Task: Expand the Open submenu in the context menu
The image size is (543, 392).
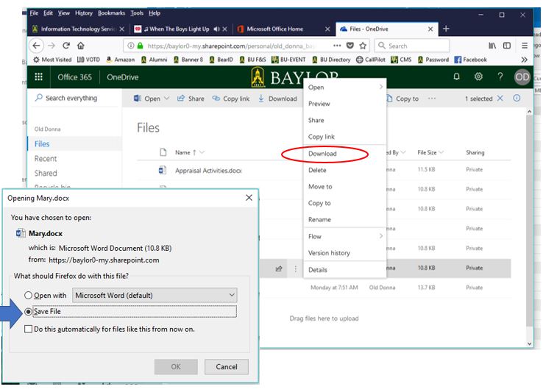Action: tap(381, 87)
